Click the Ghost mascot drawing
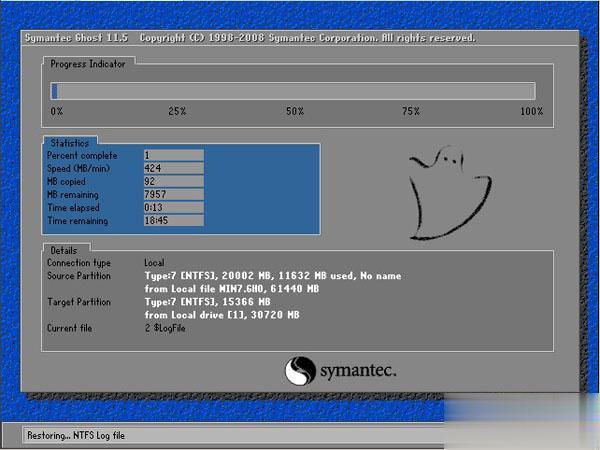 pyautogui.click(x=450, y=192)
